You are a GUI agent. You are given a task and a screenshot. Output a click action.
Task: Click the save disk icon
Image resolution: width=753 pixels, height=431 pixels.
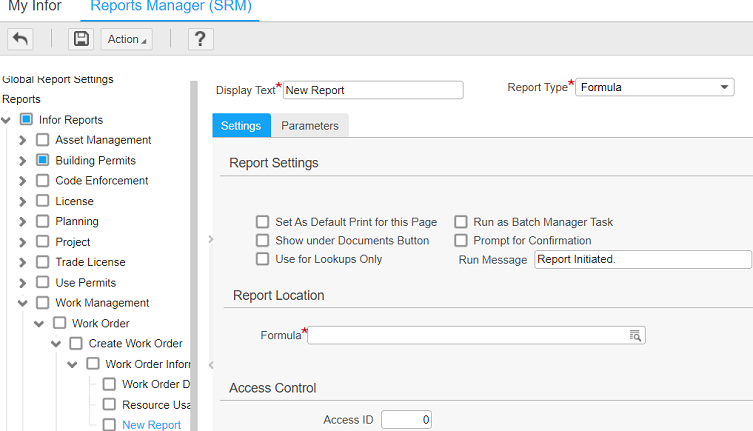(81, 39)
